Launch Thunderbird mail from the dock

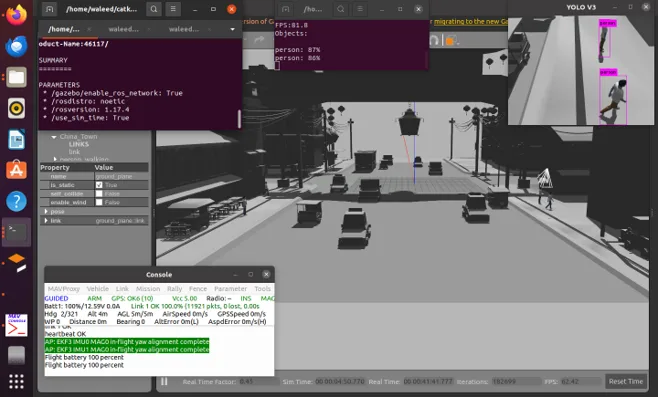coord(16,46)
